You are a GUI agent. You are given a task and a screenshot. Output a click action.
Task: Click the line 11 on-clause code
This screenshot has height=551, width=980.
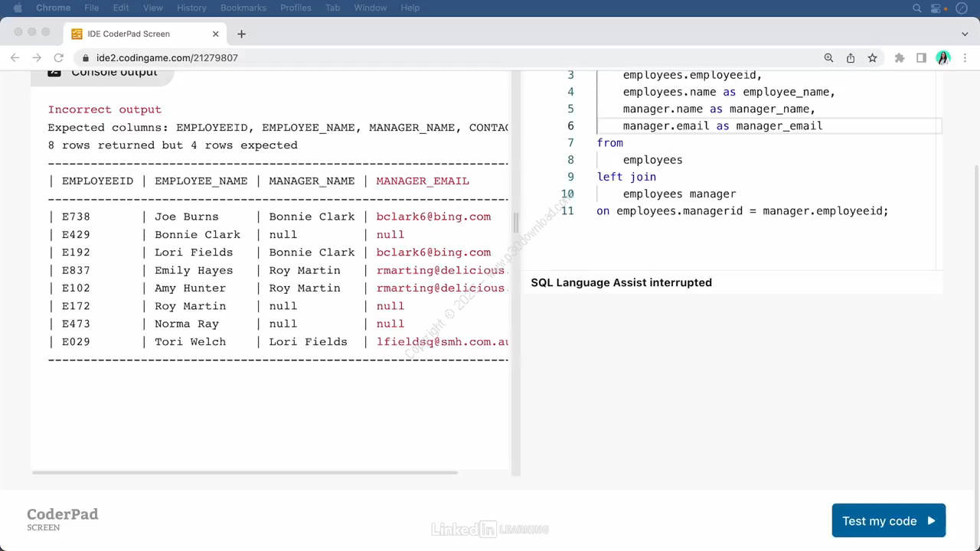(743, 210)
